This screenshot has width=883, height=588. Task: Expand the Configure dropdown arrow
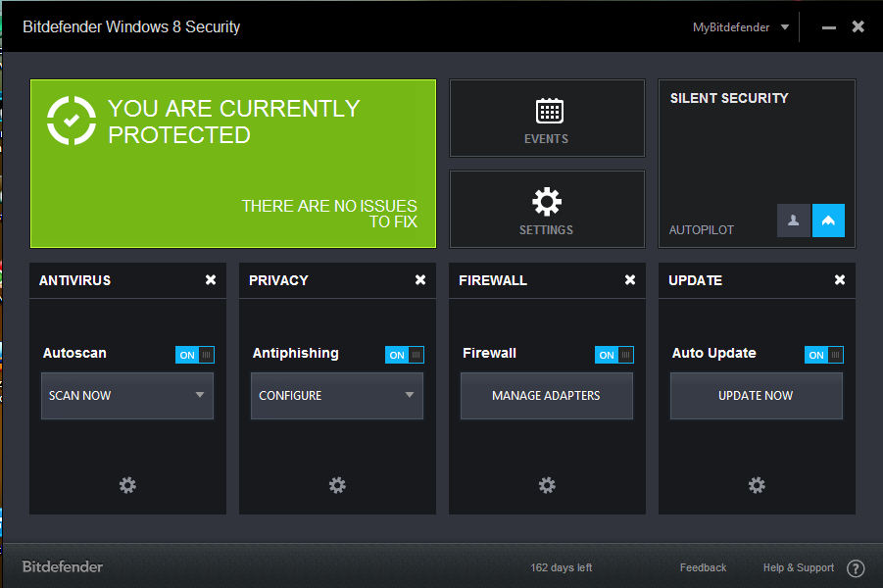click(410, 395)
